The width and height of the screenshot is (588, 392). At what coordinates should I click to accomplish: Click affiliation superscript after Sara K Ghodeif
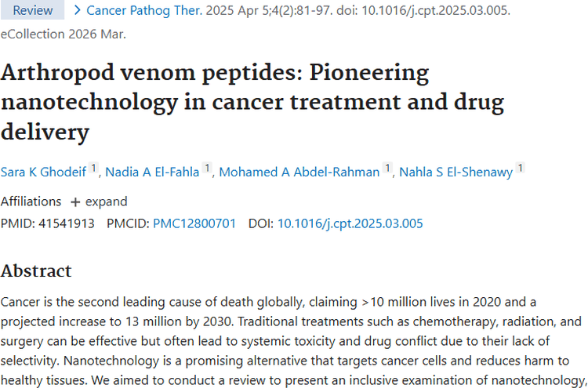93,169
